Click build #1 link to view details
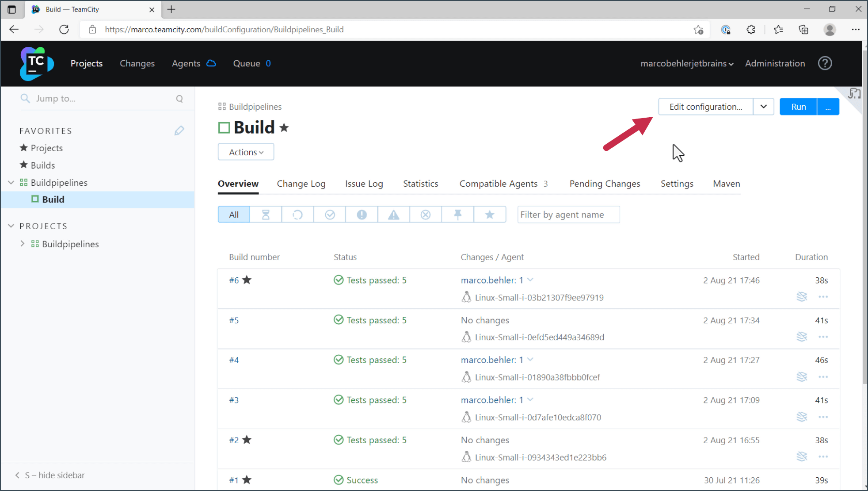868x491 pixels. (235, 480)
